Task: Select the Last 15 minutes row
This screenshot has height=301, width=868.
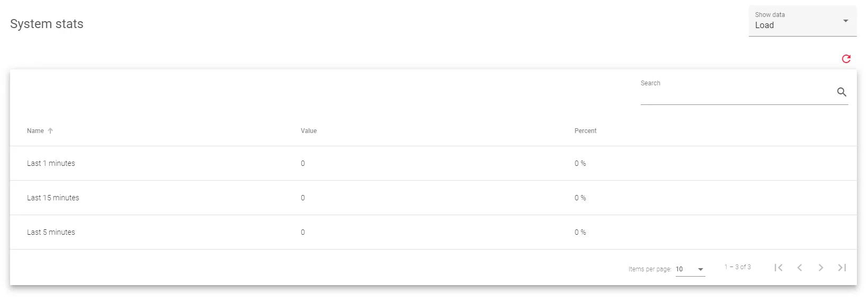Action: [53, 198]
